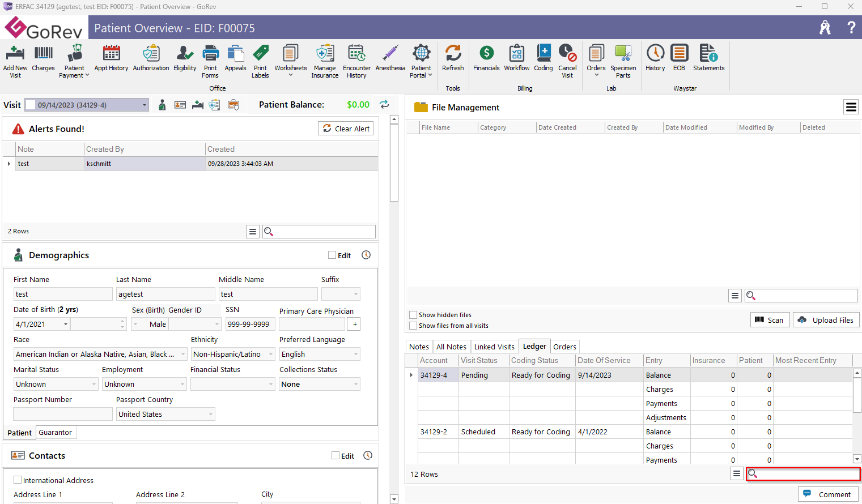Open Print Forms
Screen dimensions: 862x504
(210, 61)
